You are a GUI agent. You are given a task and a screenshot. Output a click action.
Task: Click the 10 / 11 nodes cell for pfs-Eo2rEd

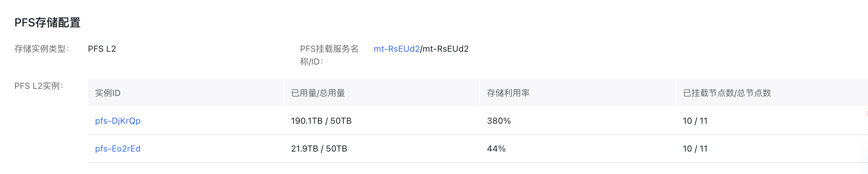click(x=695, y=149)
